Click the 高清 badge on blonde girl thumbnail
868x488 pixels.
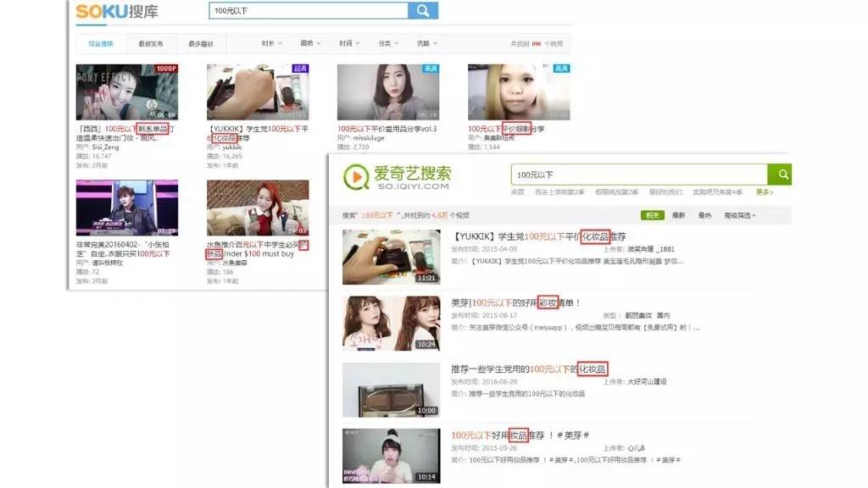[562, 69]
